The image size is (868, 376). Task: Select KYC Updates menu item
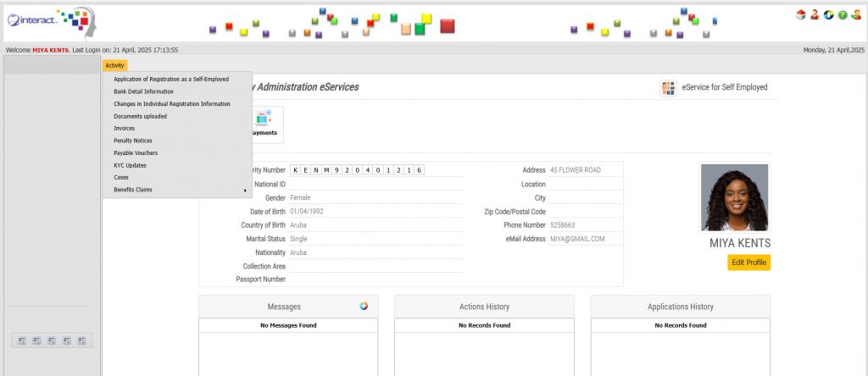130,165
